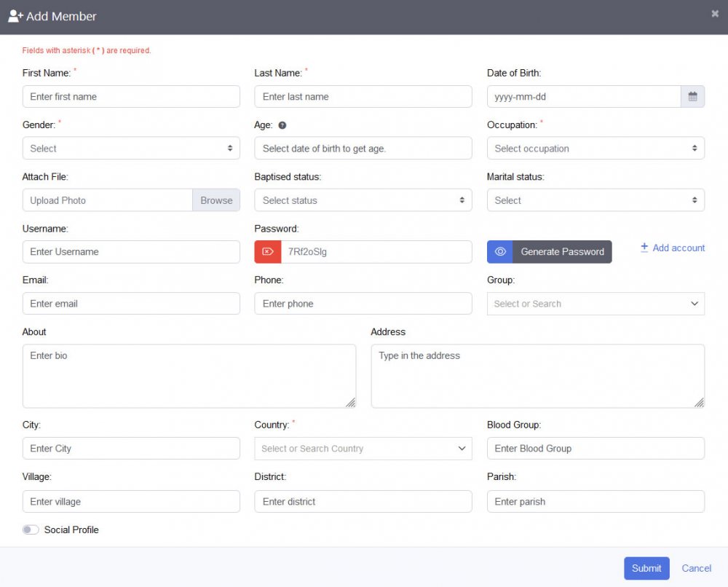Click the blue eye show password icon
Image resolution: width=728 pixels, height=587 pixels.
click(x=500, y=252)
